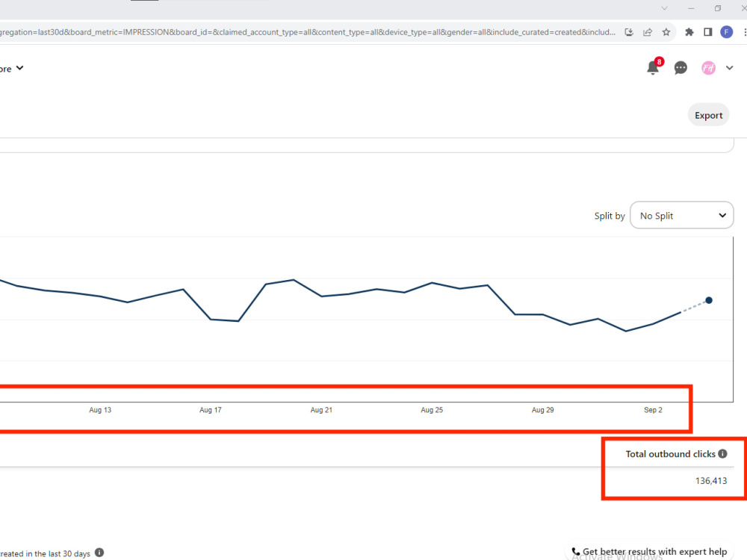Viewport: 747px width, 560px height.
Task: Toggle the browser side panel icon
Action: click(708, 32)
